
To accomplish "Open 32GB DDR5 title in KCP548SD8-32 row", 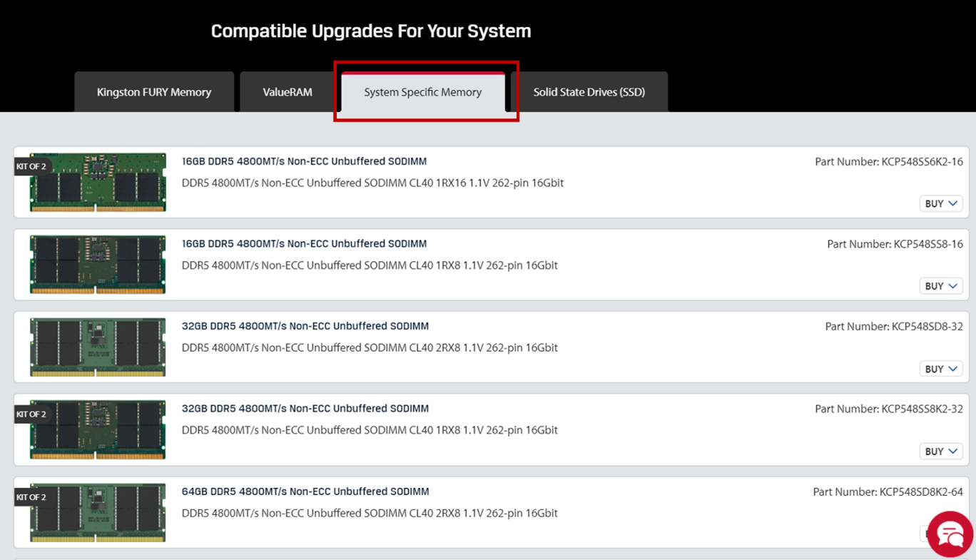I will click(x=305, y=326).
